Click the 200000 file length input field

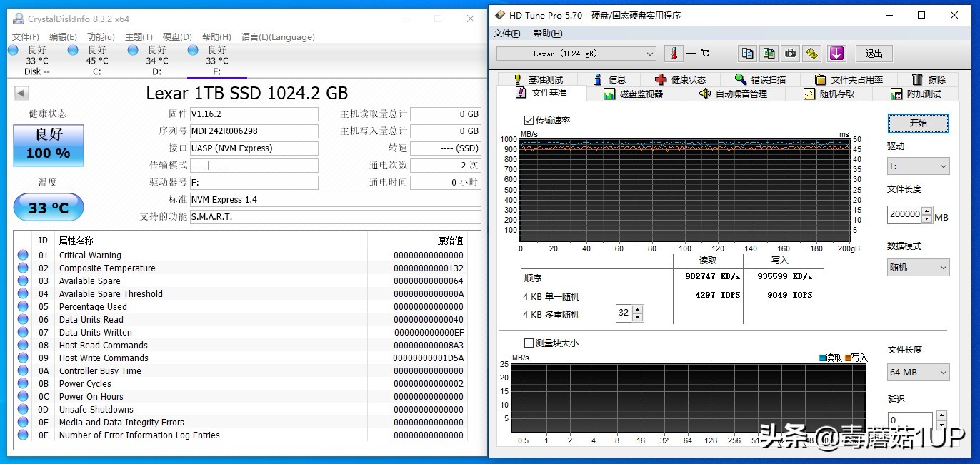[x=904, y=214]
